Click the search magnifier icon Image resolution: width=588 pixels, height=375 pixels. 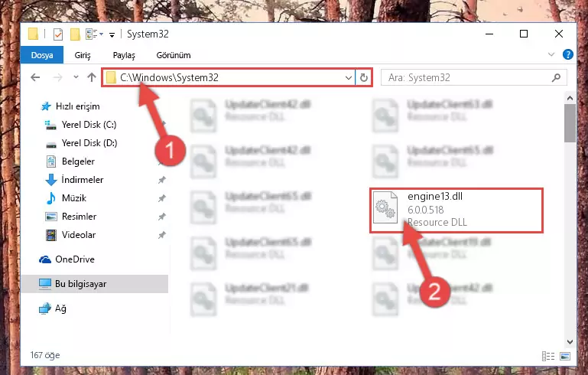[x=556, y=78]
